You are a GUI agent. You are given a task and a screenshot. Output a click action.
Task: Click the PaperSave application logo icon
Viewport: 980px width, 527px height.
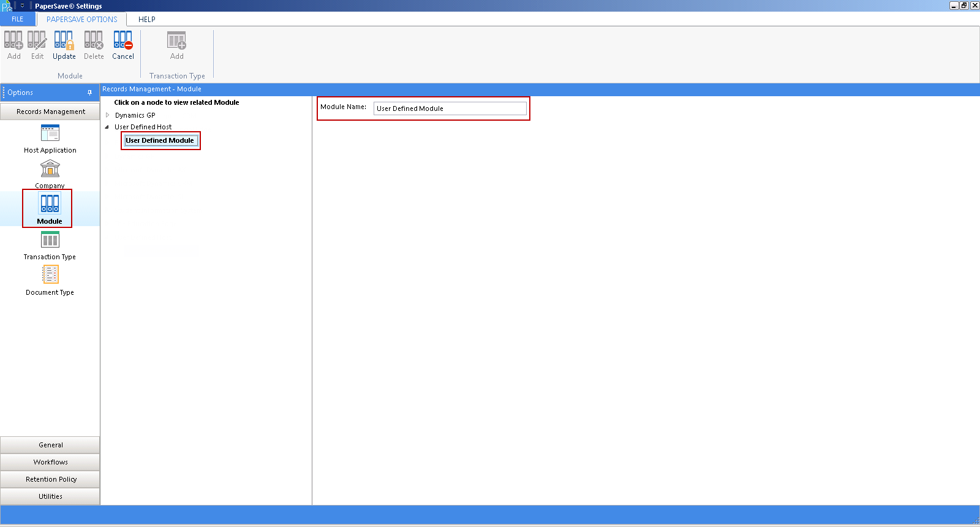coord(7,6)
